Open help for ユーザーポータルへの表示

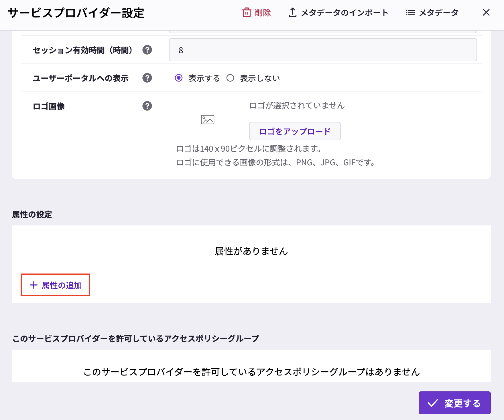point(147,78)
